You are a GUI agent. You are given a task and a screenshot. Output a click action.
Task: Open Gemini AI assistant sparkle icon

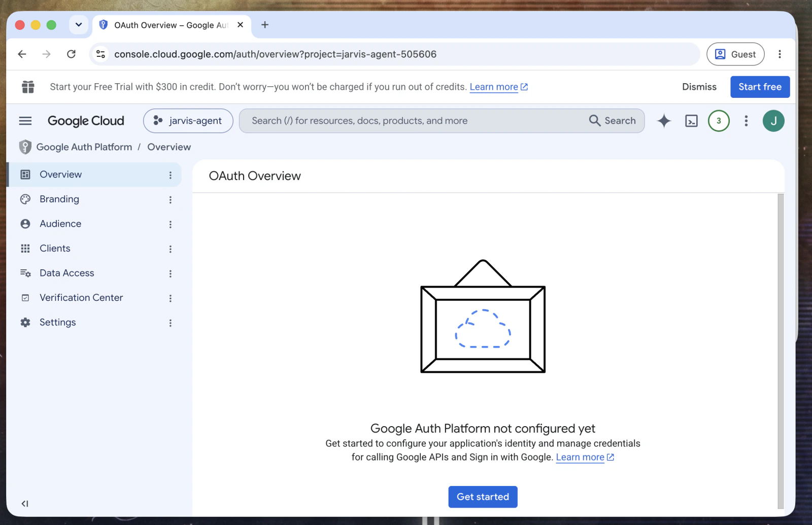pyautogui.click(x=664, y=121)
